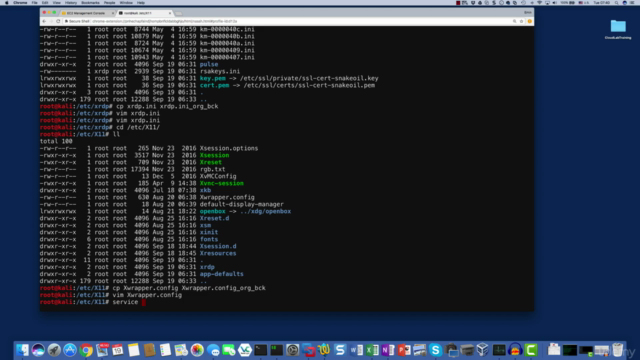Open the Chrome application menu
The image size is (640, 360).
point(20,2)
